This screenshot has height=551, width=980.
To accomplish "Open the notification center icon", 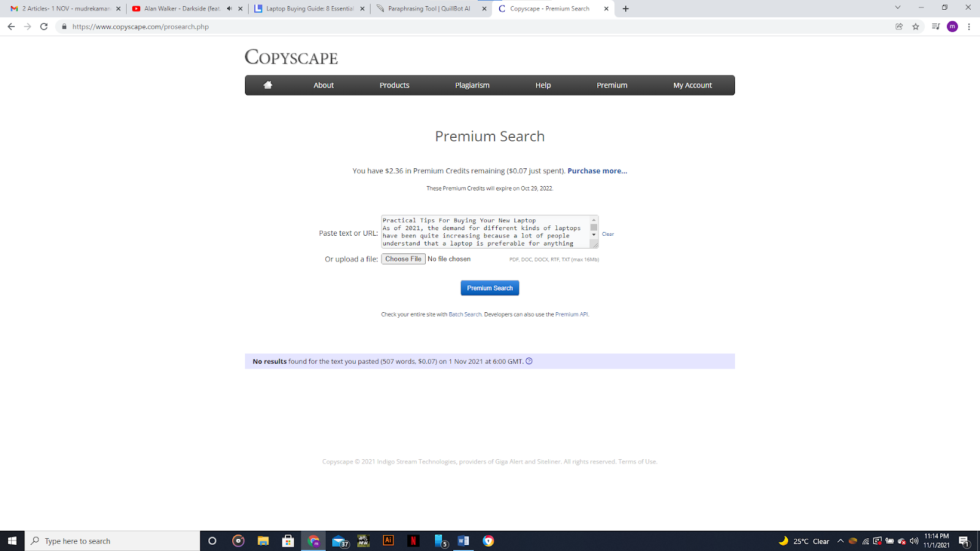I will point(964,541).
